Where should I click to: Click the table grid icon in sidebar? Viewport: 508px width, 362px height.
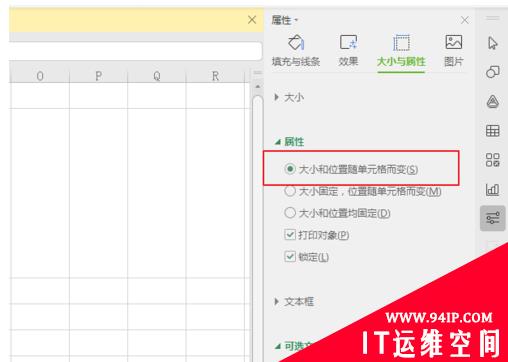pos(493,130)
